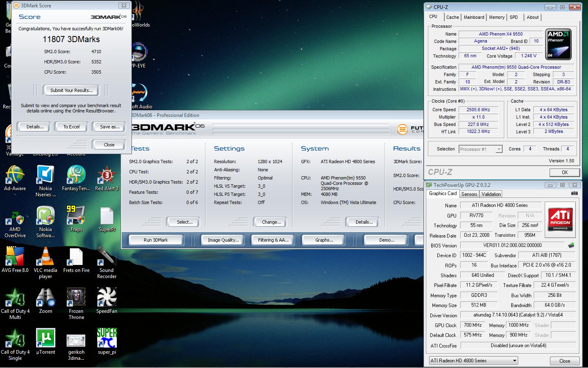Open the About tab in CPU-Z
588x368 pixels.
click(532, 17)
